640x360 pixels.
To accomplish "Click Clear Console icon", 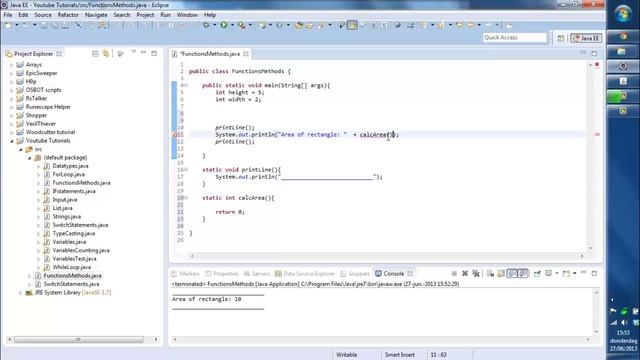I will point(490,273).
